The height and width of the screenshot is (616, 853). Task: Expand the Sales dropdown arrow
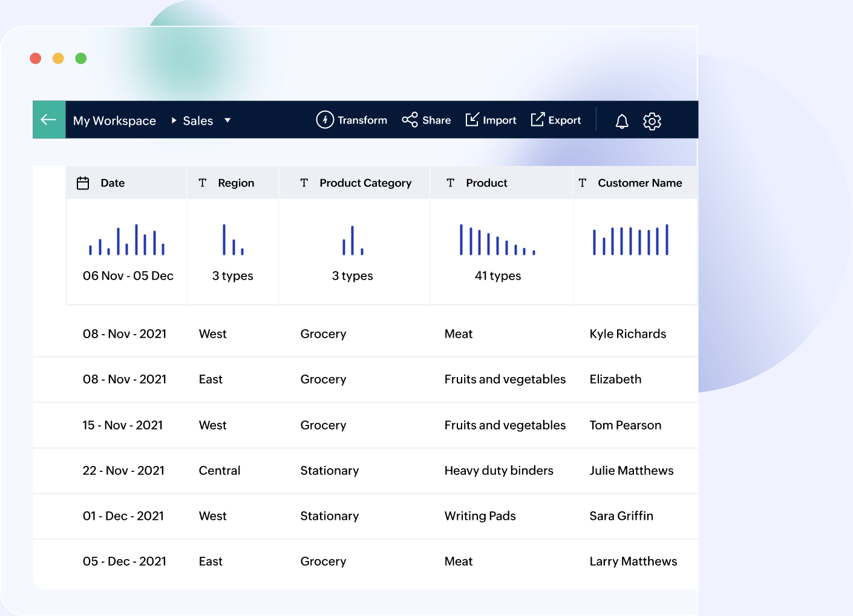click(227, 120)
